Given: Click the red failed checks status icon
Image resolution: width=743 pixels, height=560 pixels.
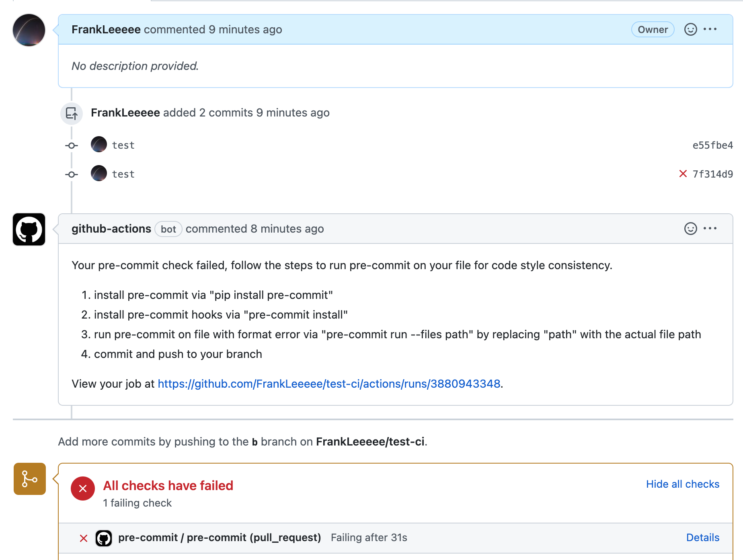Looking at the screenshot, I should click(x=83, y=488).
